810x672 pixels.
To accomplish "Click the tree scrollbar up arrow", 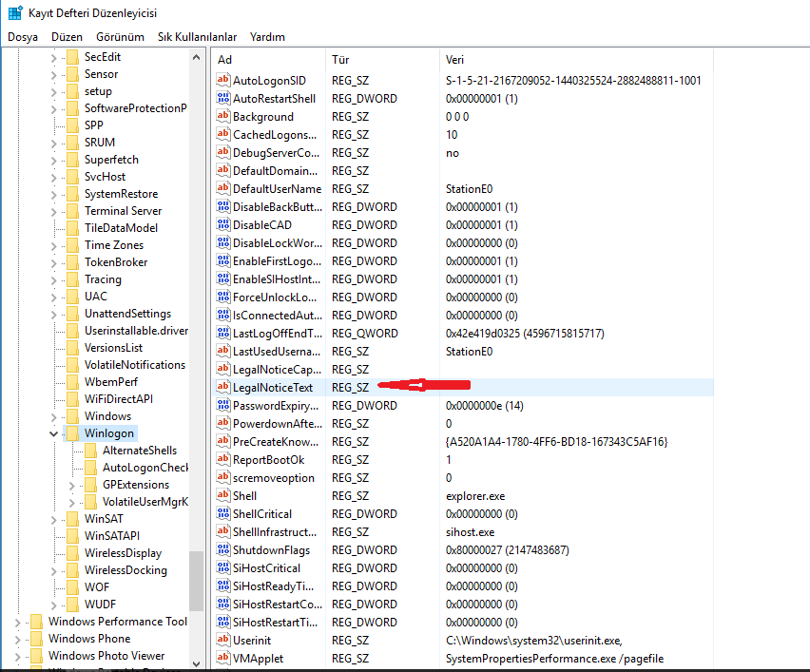I will (196, 57).
